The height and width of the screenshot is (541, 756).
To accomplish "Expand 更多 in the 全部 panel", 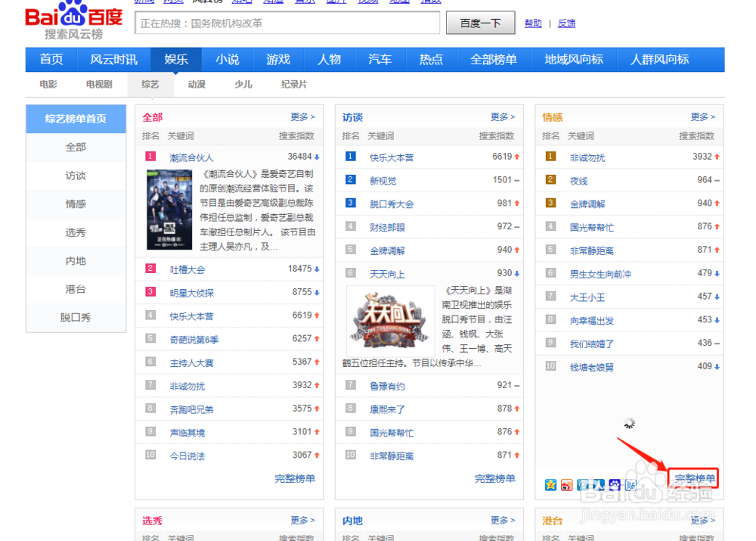I will pos(303,117).
